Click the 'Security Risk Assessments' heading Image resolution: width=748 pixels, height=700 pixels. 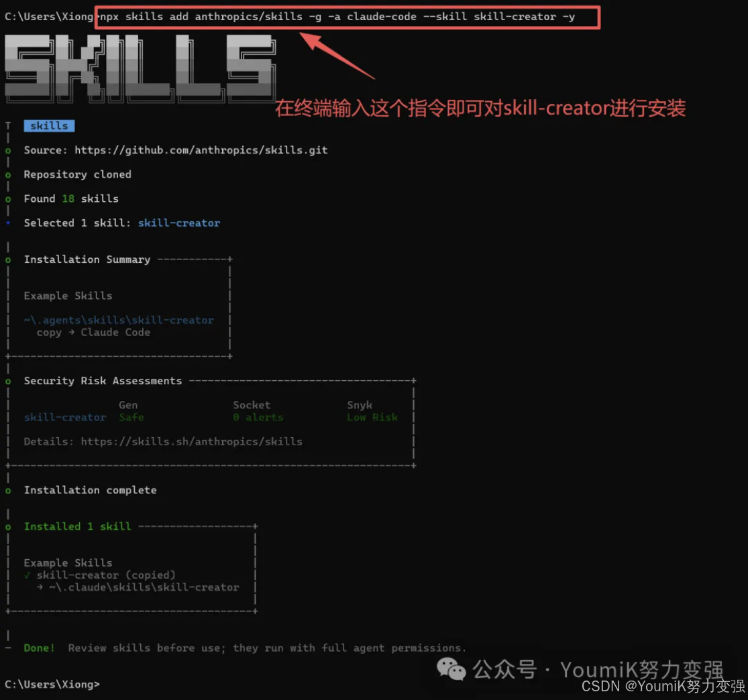[x=103, y=381]
